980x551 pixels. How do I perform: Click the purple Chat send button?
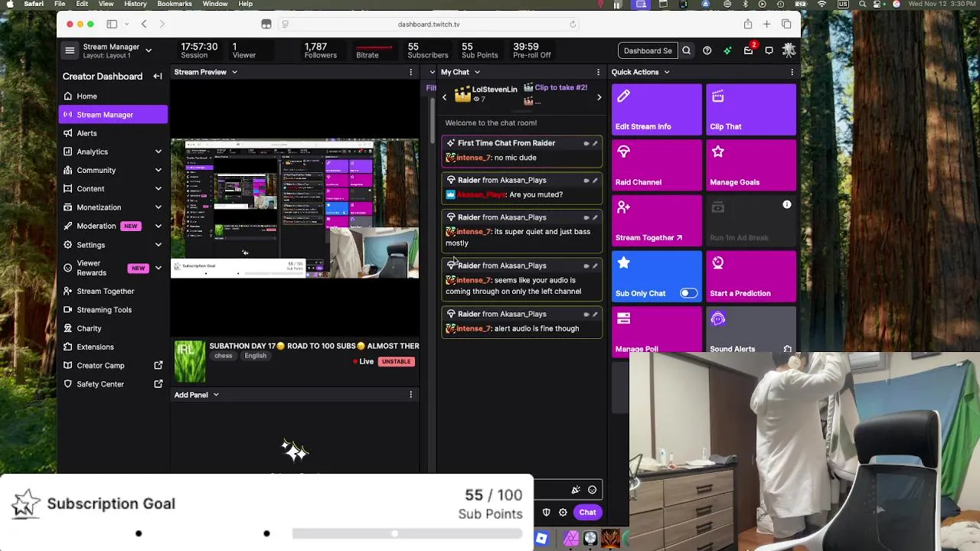[x=587, y=513]
